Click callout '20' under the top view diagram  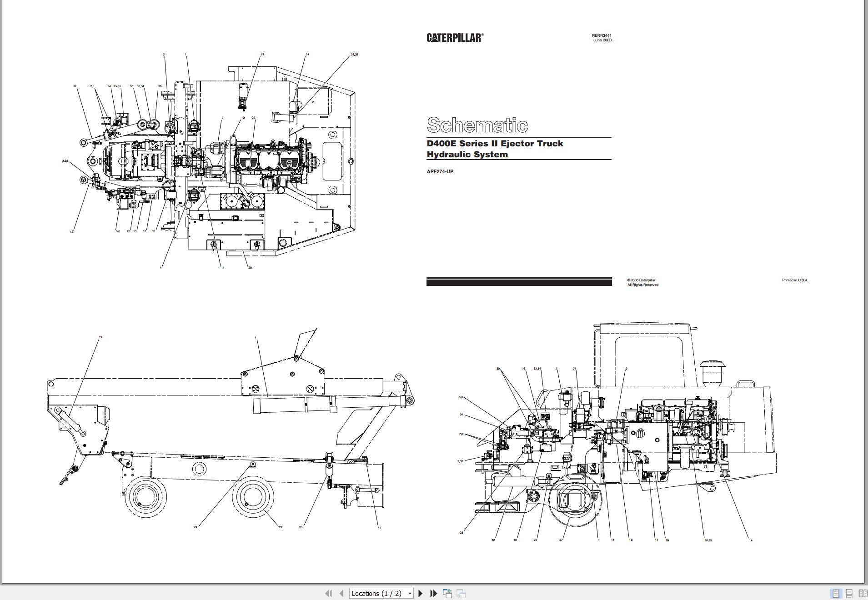pos(250,267)
